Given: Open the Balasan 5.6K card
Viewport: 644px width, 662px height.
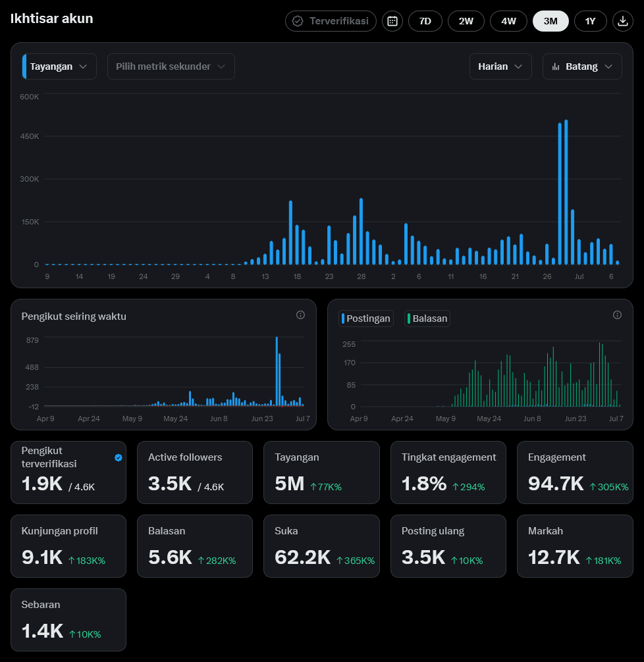Looking at the screenshot, I should [x=195, y=546].
